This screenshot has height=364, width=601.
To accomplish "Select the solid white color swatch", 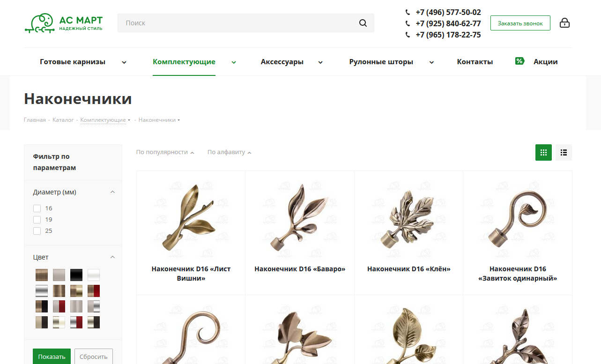I will (x=94, y=275).
